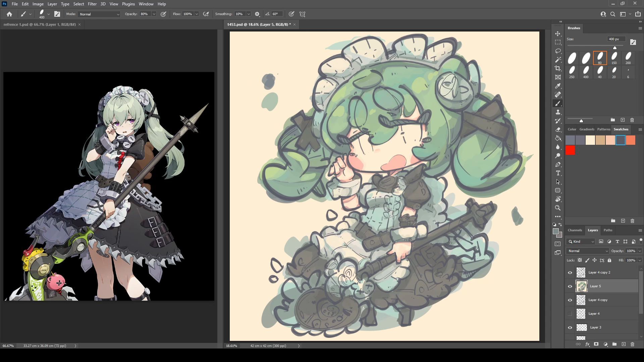Pick the Eyedropper tool
The image size is (644, 362).
point(558,86)
